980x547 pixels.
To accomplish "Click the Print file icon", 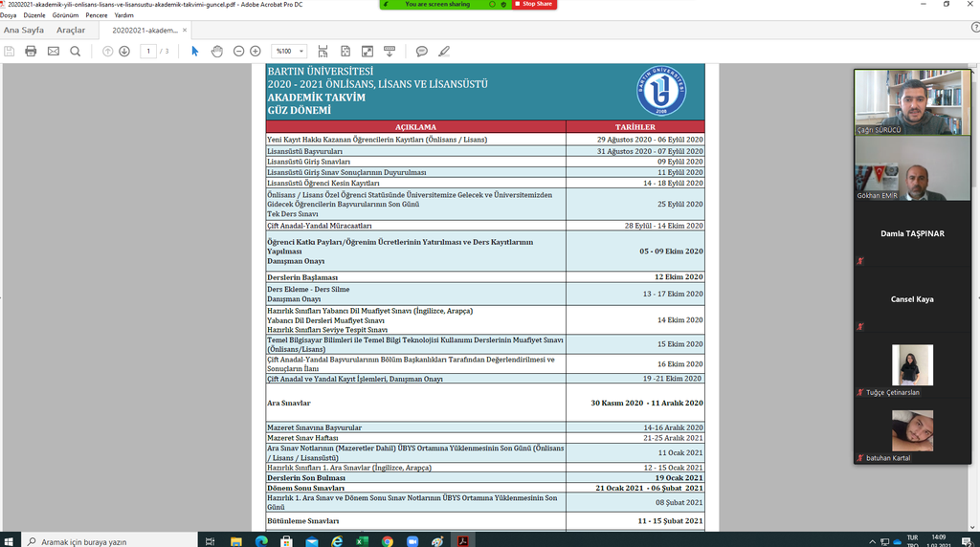I will (x=31, y=51).
